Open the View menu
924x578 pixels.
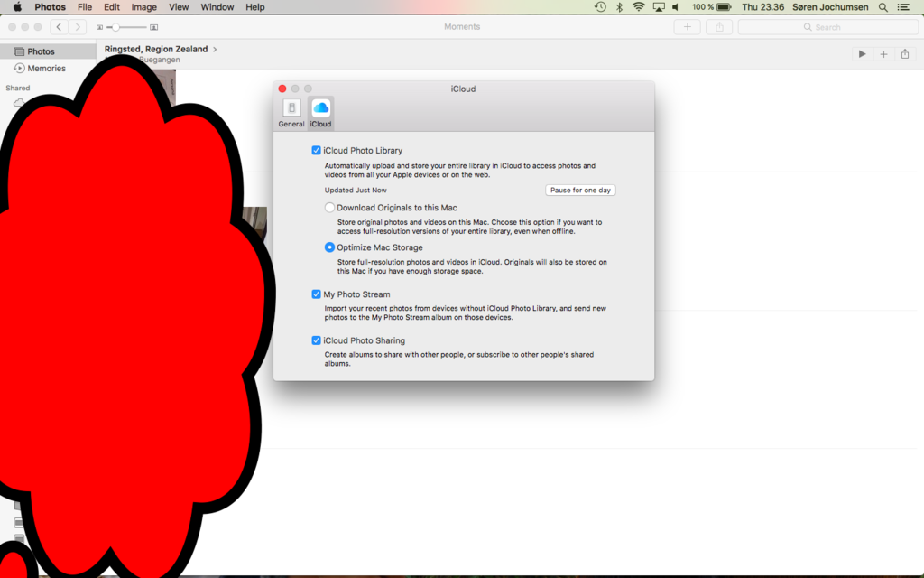[179, 7]
